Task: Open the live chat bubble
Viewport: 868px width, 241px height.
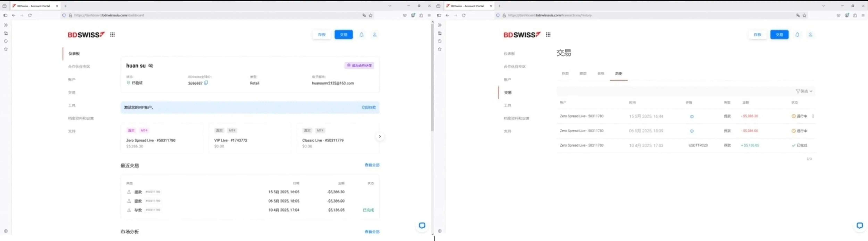Action: [x=422, y=226]
